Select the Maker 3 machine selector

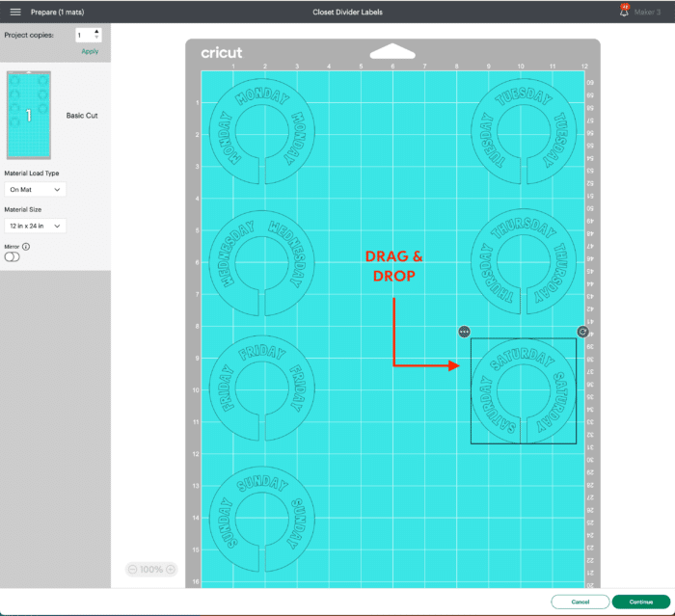647,12
